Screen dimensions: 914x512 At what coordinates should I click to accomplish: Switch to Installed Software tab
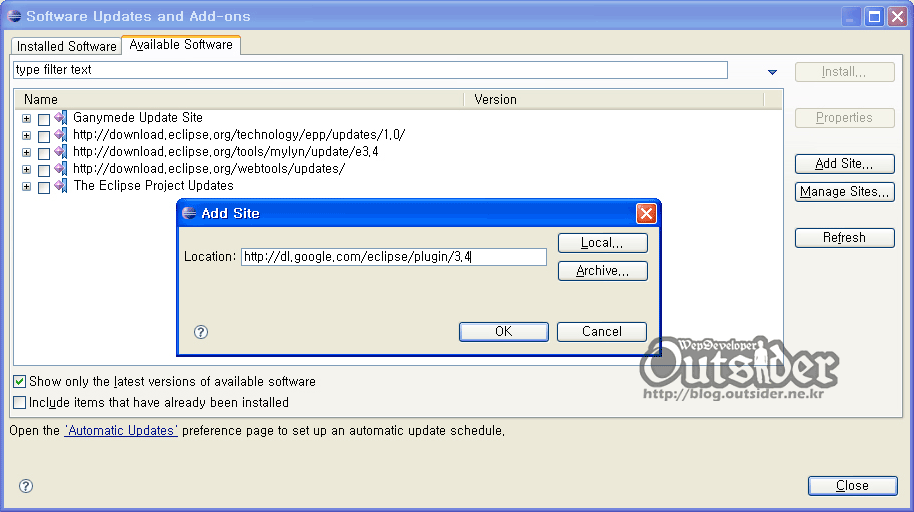point(66,46)
